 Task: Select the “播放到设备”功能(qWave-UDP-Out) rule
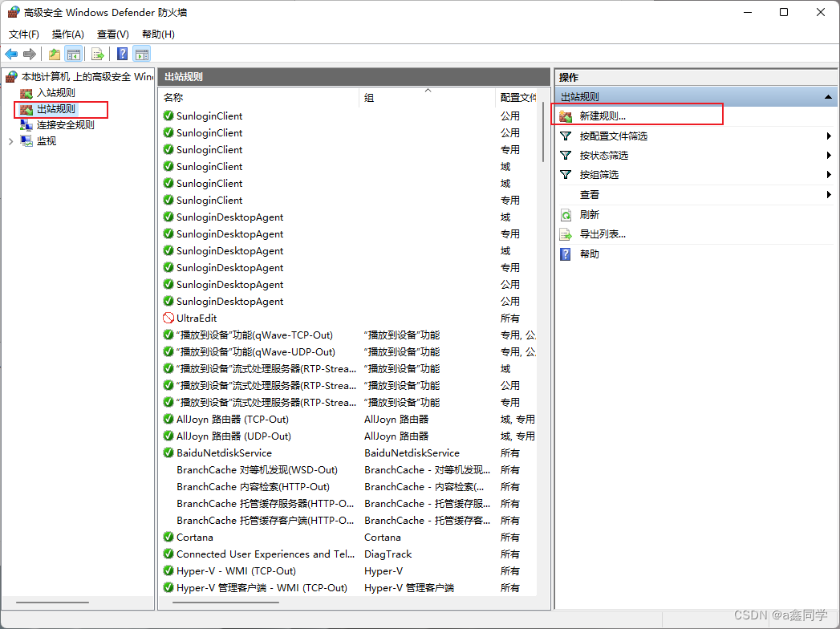point(256,352)
